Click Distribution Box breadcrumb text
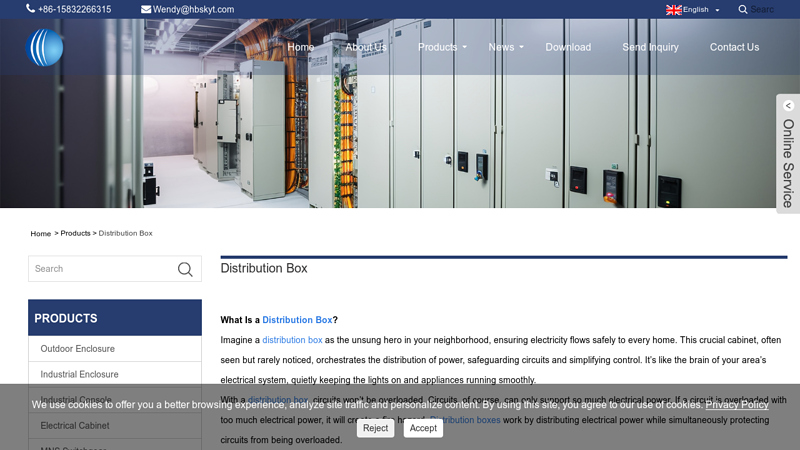This screenshot has height=450, width=800. coord(126,233)
